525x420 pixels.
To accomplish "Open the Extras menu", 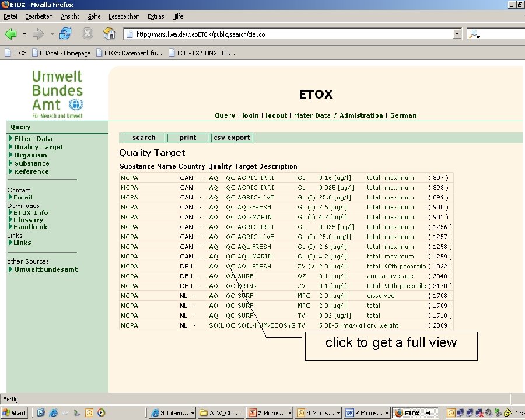I will click(x=156, y=16).
